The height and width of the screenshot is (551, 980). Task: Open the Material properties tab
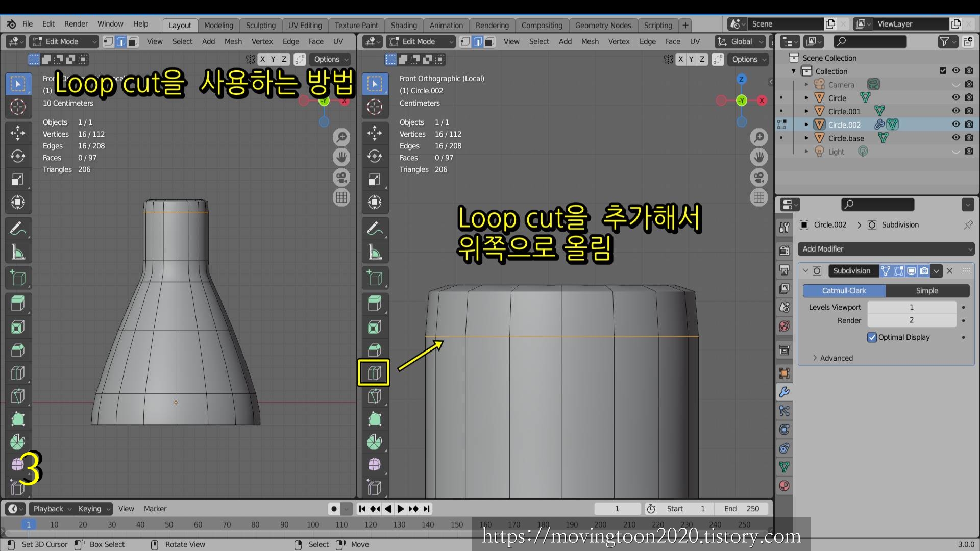click(785, 486)
